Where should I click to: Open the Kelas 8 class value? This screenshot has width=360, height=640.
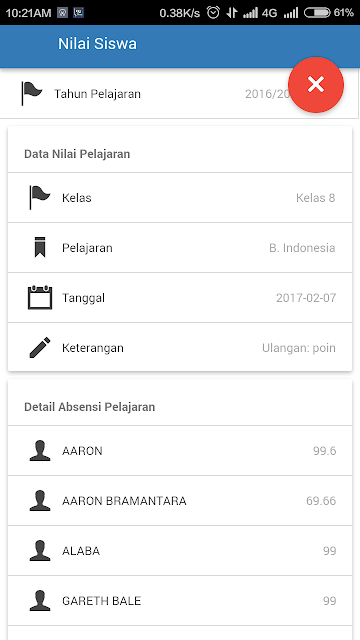[x=316, y=198]
